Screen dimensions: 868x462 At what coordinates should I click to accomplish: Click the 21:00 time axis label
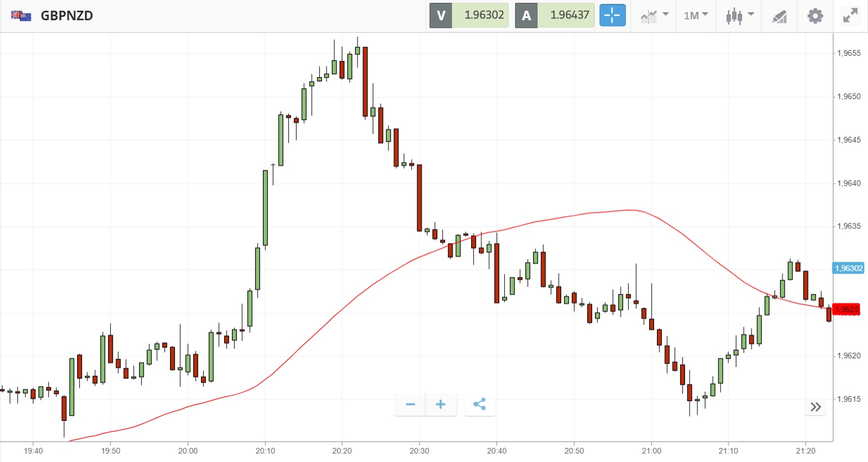click(651, 451)
